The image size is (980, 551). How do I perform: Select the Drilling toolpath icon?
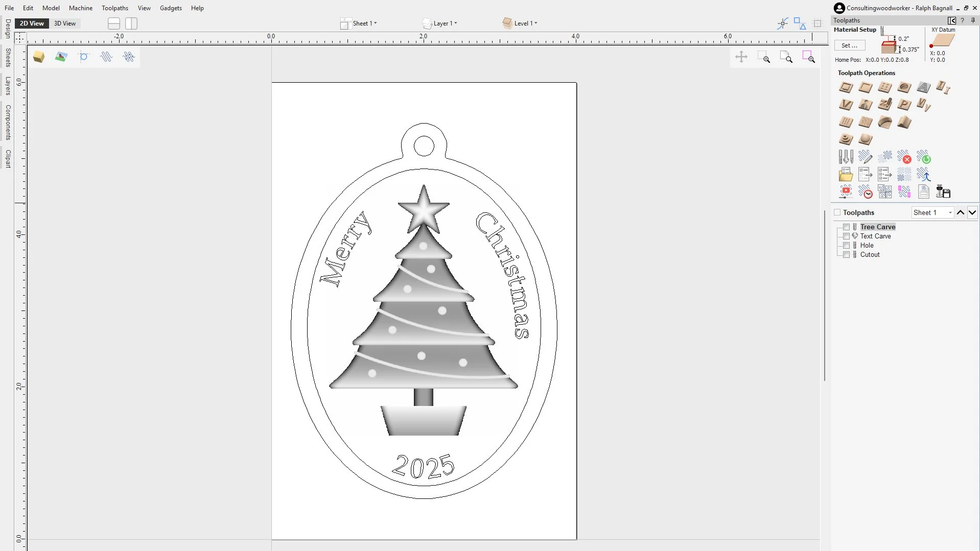885,87
